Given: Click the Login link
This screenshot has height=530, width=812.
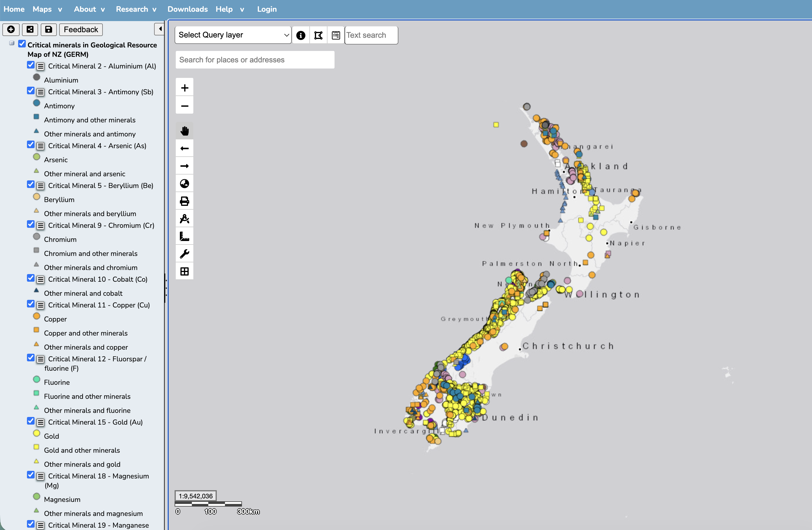Looking at the screenshot, I should [267, 9].
